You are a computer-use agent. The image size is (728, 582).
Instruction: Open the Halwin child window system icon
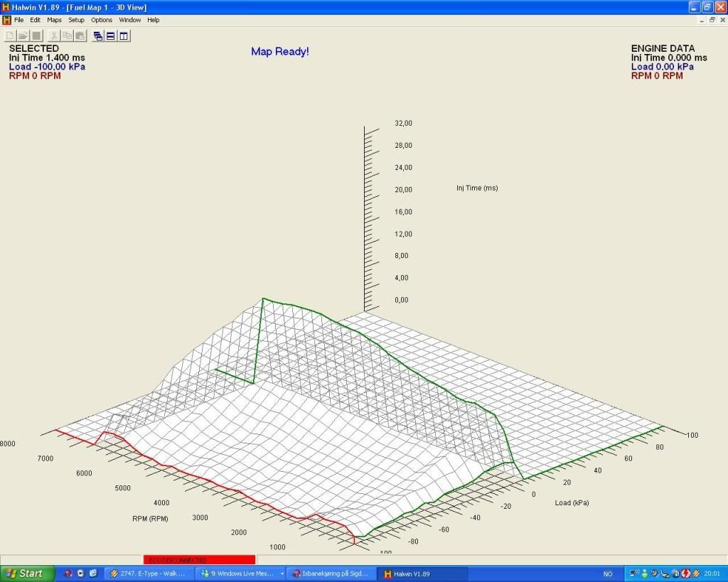coord(6,20)
